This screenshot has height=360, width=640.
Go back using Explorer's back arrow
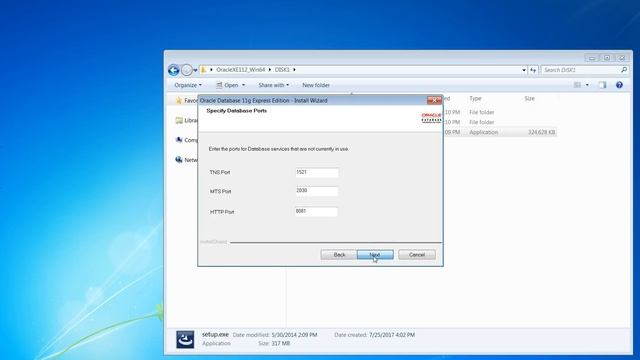(x=173, y=70)
